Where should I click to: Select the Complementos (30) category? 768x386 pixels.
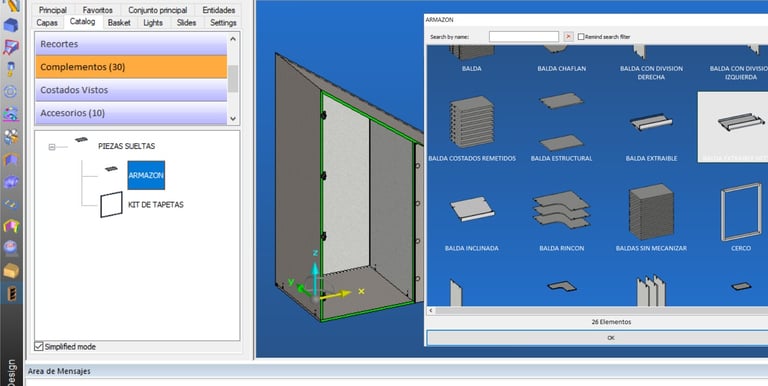point(131,67)
